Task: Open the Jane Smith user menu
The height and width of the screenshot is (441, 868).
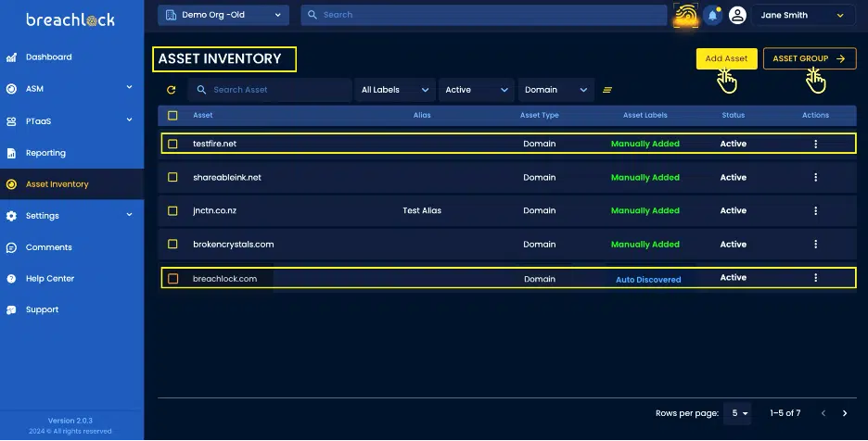Action: tap(802, 15)
